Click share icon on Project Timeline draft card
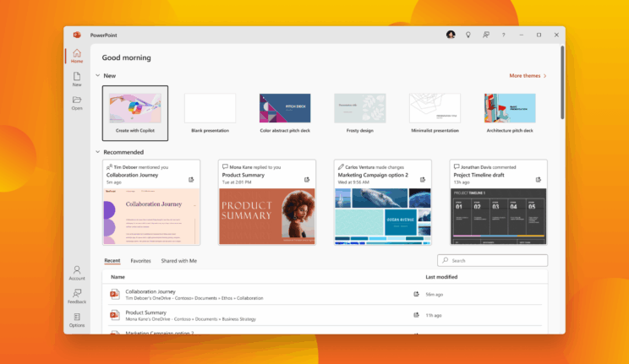Screen dimensions: 629x364 [x=539, y=180]
